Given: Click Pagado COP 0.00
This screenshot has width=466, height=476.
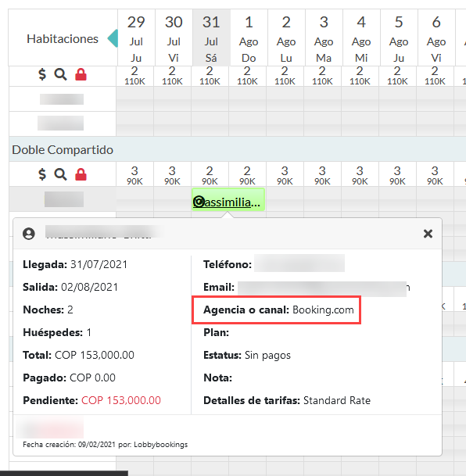Looking at the screenshot, I should (70, 378).
